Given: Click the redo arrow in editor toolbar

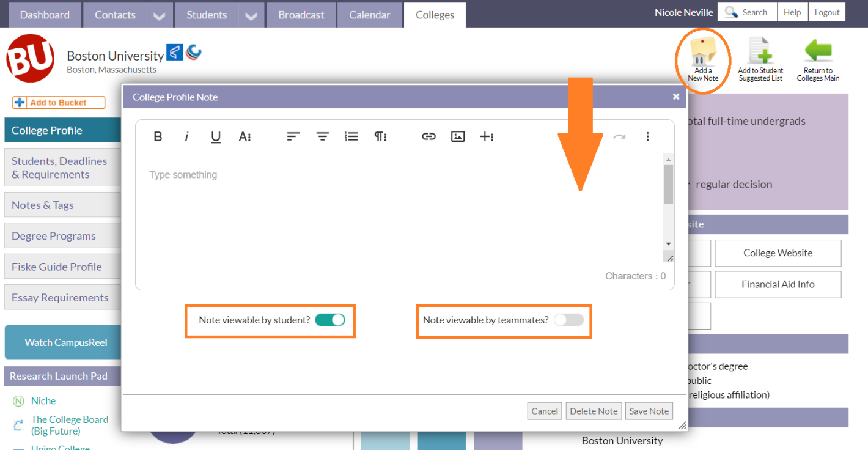Looking at the screenshot, I should (619, 136).
